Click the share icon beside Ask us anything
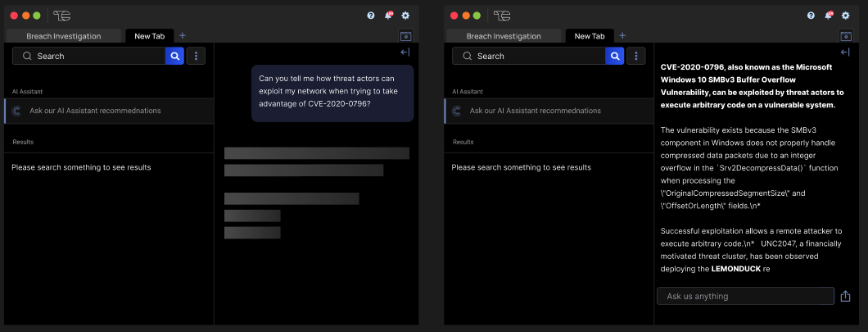Viewport: 868px width, 332px height. point(845,296)
